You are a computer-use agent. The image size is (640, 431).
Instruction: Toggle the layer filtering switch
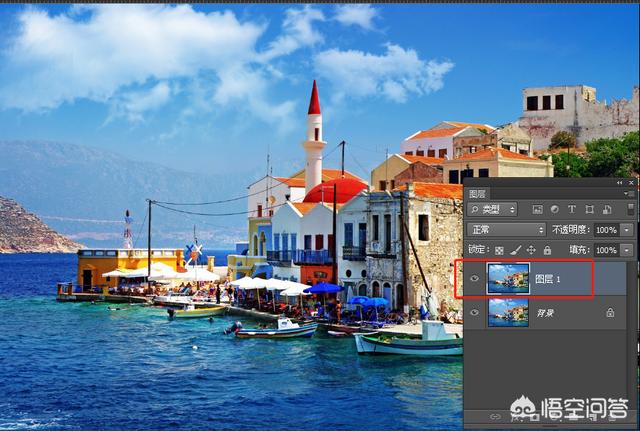631,209
